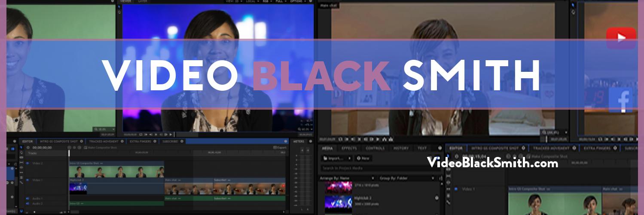Close the Subscribe! tab in left editor

pyautogui.click(x=182, y=141)
